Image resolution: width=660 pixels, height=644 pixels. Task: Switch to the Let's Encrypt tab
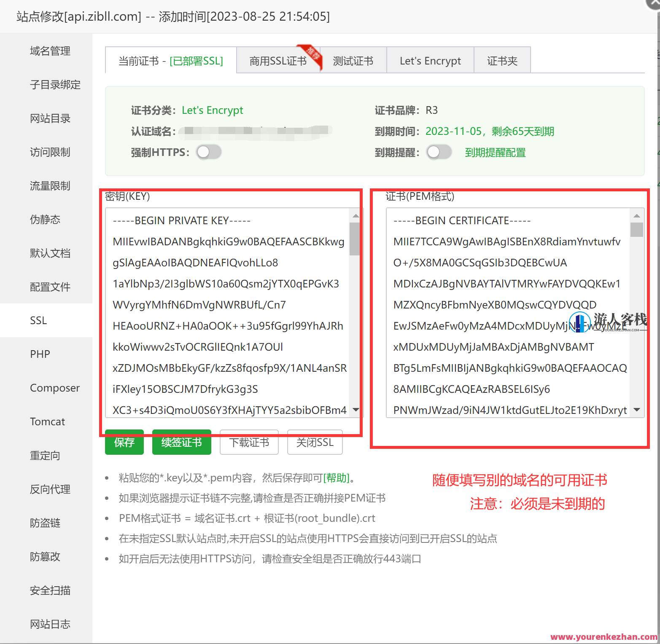pos(430,61)
